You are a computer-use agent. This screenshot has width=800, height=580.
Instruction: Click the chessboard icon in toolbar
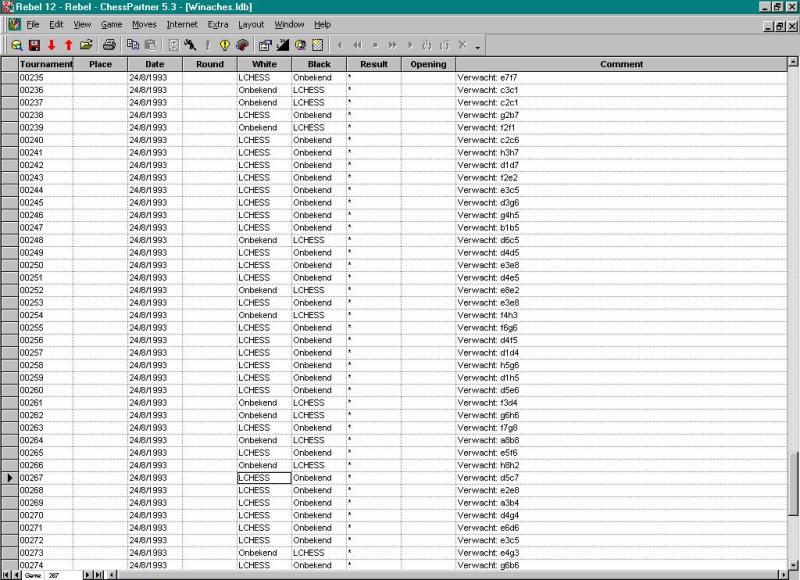(317, 45)
